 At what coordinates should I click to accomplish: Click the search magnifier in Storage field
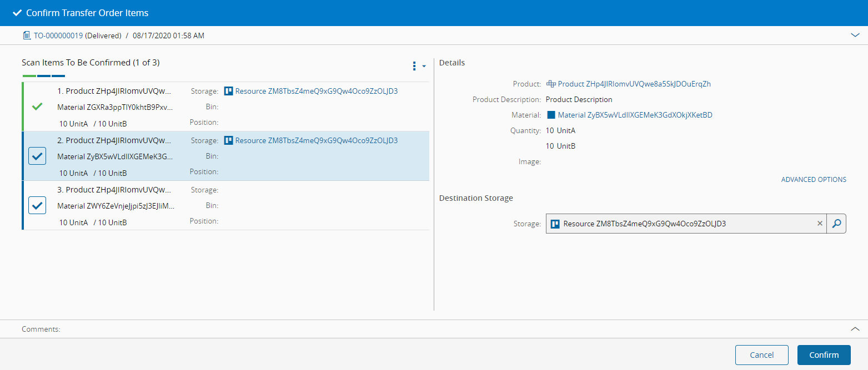pos(836,224)
